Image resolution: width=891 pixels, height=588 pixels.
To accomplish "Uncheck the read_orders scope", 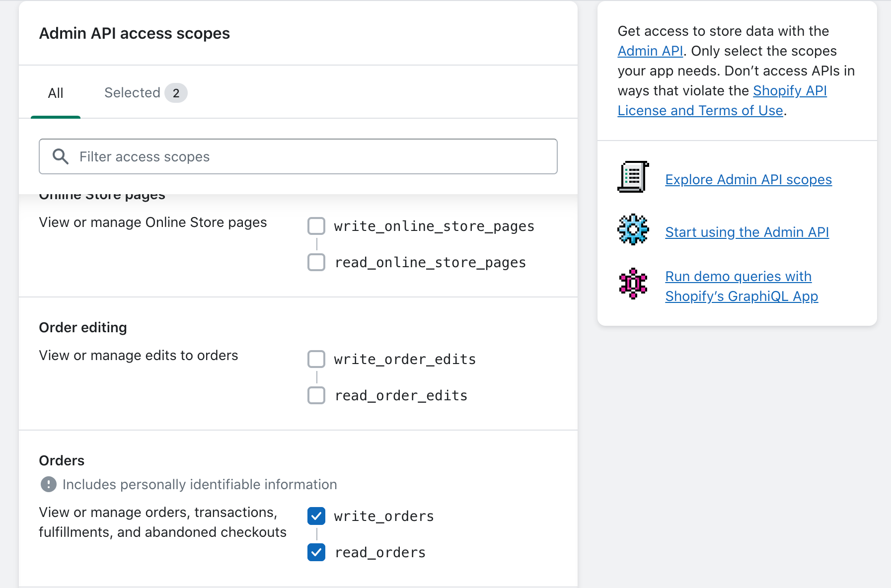I will click(x=316, y=552).
